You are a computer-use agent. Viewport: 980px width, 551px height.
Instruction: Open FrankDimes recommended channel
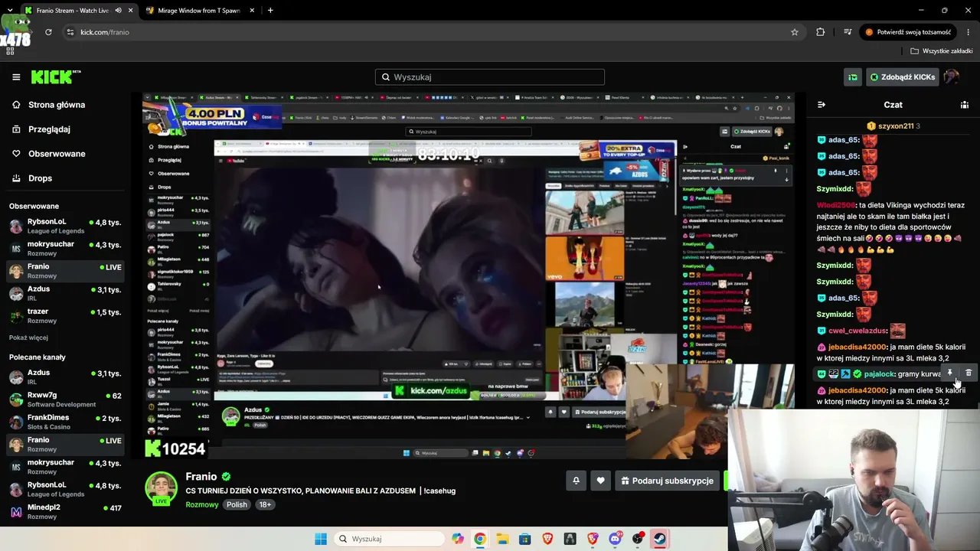pos(65,422)
